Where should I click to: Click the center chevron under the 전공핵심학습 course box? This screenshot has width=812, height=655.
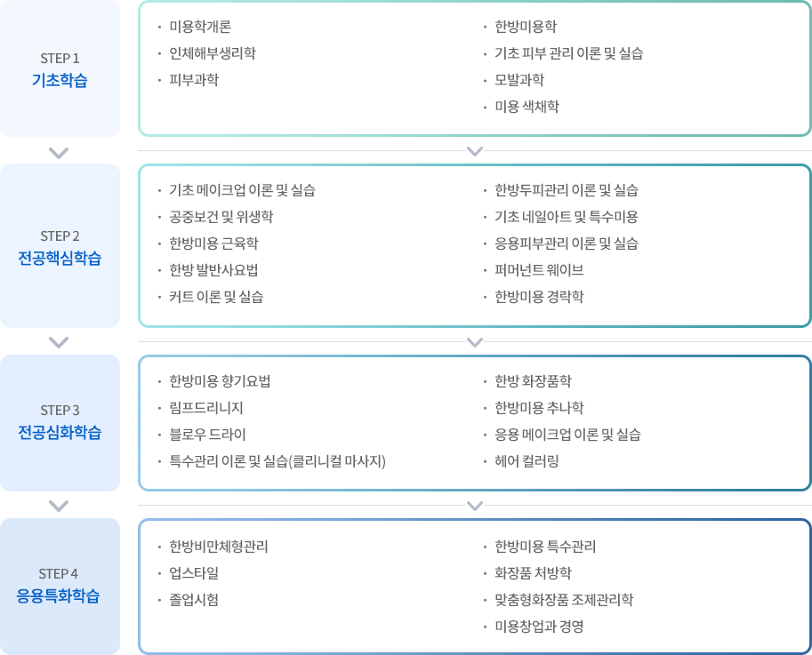pos(475,342)
